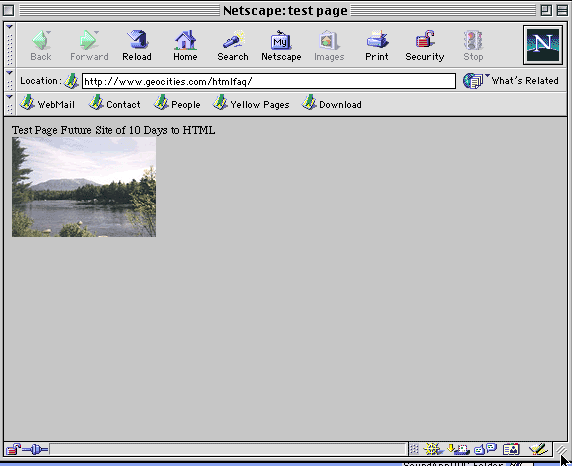Open My Netscape from toolbar
Viewport: 572px width, 466px height.
click(281, 46)
